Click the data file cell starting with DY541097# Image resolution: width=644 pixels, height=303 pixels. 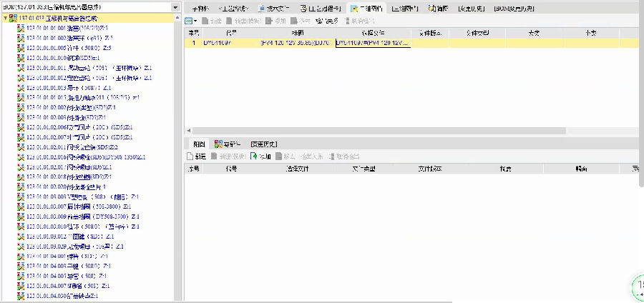click(x=373, y=43)
